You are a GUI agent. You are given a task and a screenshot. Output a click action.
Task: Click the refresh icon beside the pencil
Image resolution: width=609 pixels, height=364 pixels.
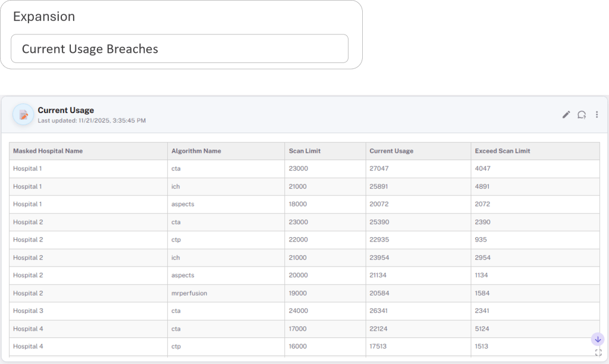point(582,115)
